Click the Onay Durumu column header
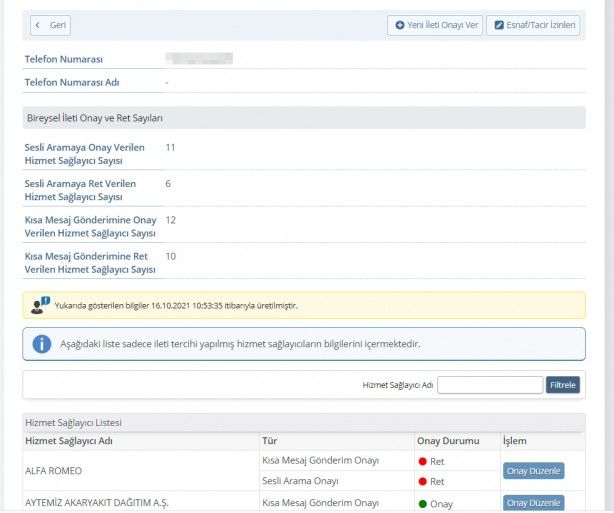 [448, 441]
